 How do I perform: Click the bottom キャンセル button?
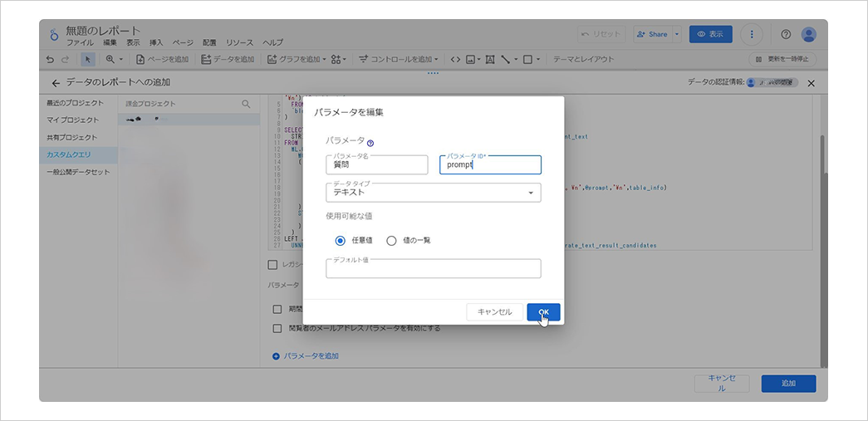(722, 384)
